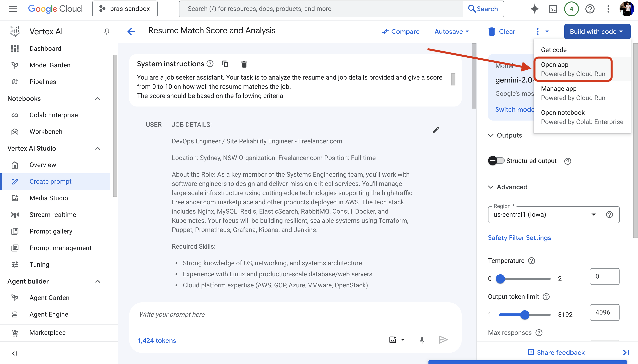Image resolution: width=638 pixels, height=364 pixels.
Task: Go back using the blue arrow
Action: (131, 32)
